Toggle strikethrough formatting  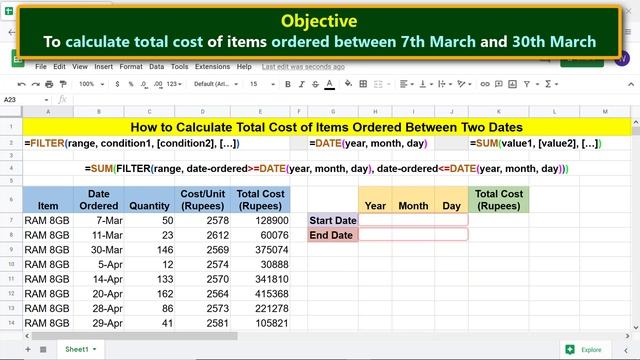point(316,84)
